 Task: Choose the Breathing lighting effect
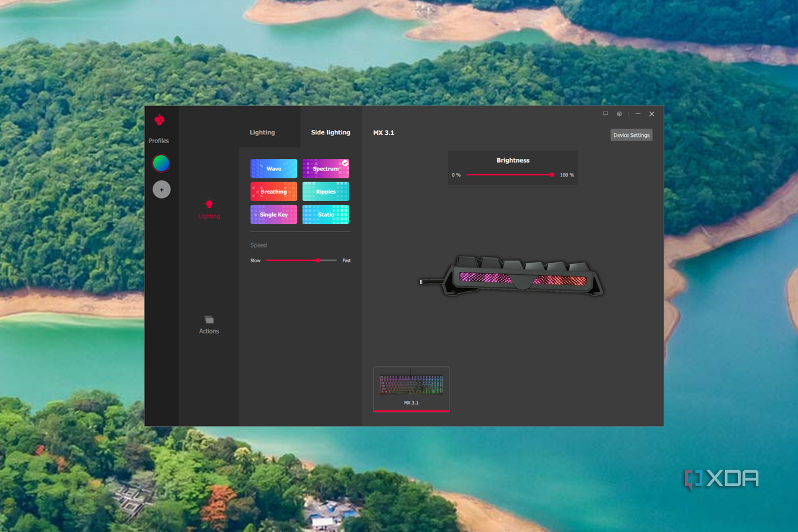[274, 192]
